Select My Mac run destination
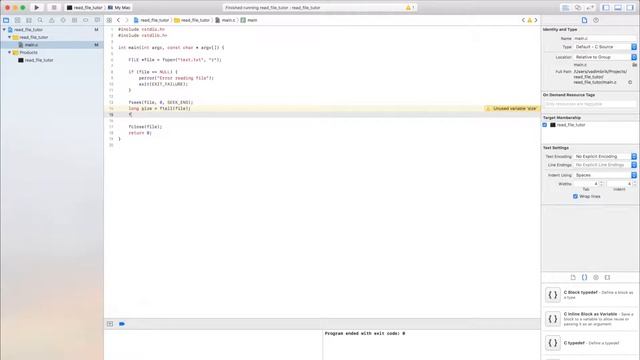The image size is (640, 360). (119, 8)
